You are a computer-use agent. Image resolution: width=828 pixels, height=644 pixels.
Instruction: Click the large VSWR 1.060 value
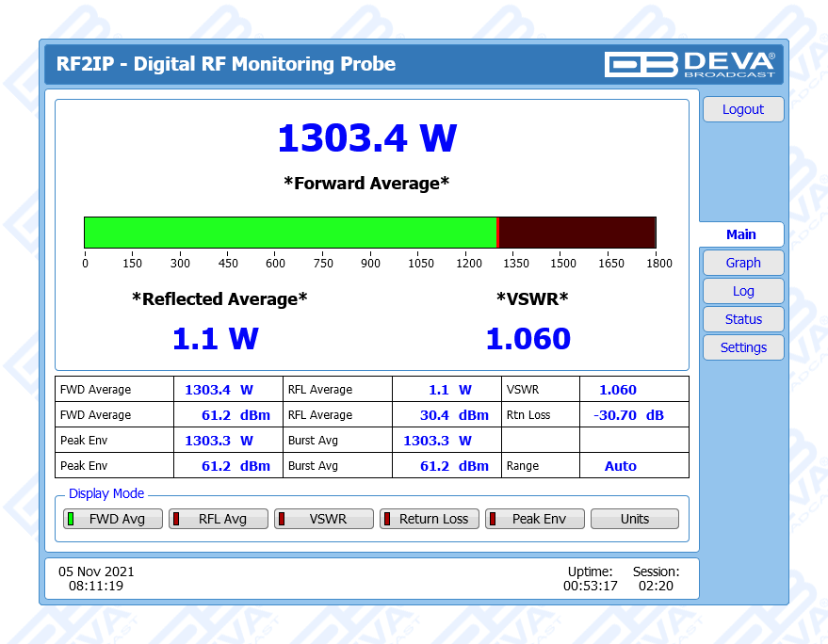528,339
